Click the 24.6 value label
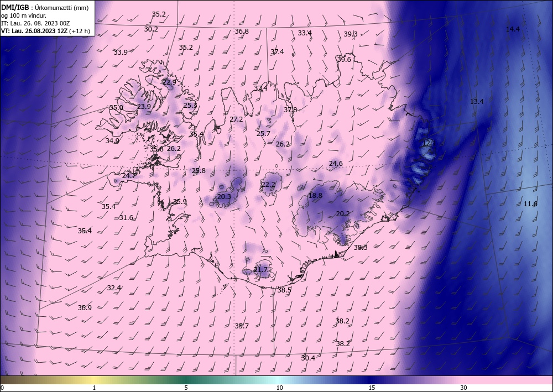 336,163
